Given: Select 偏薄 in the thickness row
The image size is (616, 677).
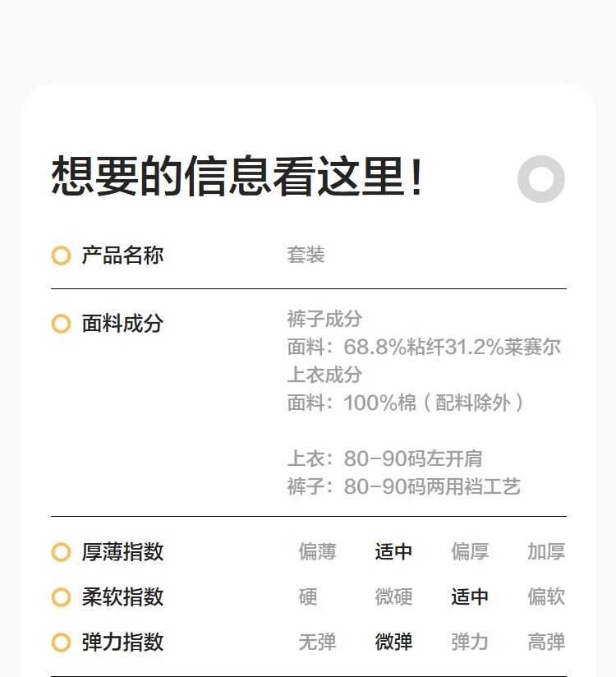Looking at the screenshot, I should click(317, 552).
